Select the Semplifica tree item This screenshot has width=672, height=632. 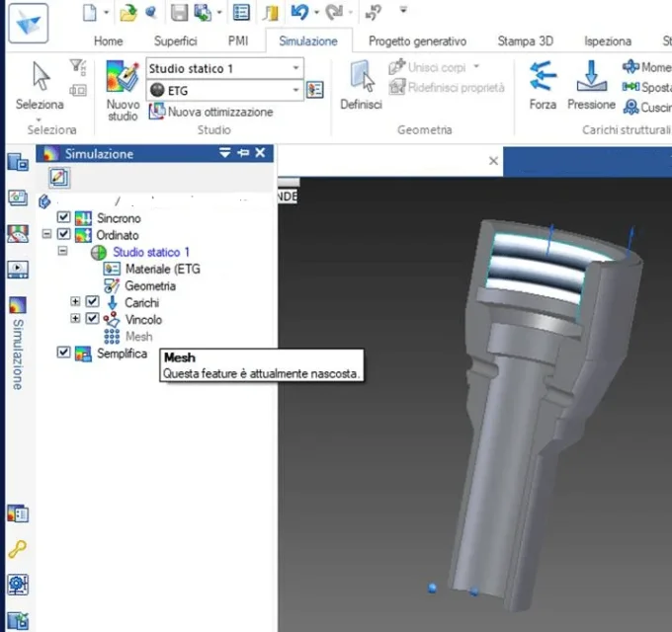112,354
